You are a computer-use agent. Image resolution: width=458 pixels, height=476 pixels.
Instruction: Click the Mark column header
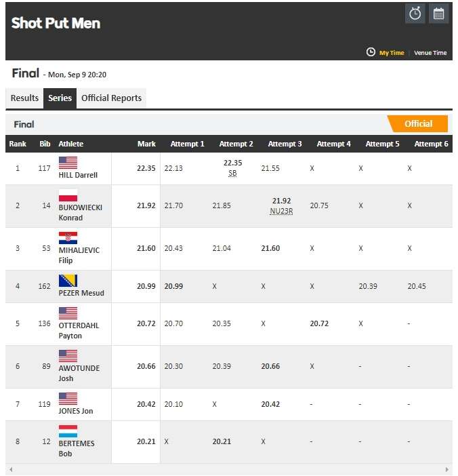[x=146, y=144]
